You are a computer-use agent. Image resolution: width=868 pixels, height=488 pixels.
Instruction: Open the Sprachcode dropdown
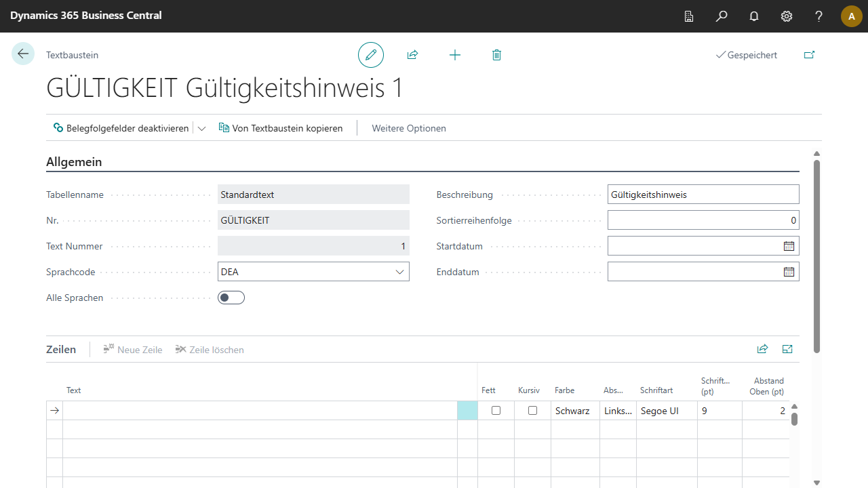(399, 272)
